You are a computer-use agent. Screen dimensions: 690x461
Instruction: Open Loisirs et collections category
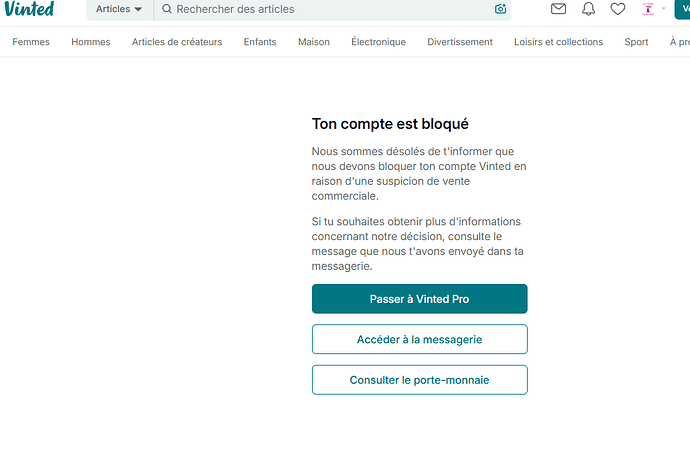pyautogui.click(x=558, y=42)
